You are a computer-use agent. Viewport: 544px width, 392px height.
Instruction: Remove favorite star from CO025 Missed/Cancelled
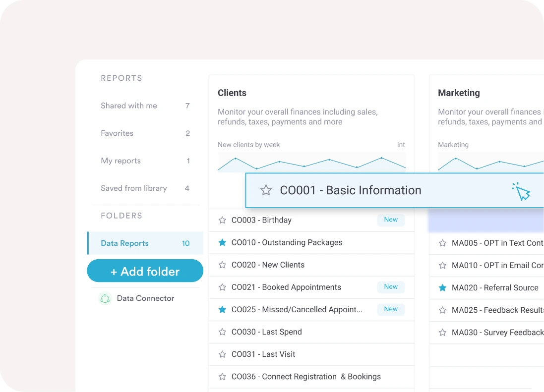[x=222, y=309]
